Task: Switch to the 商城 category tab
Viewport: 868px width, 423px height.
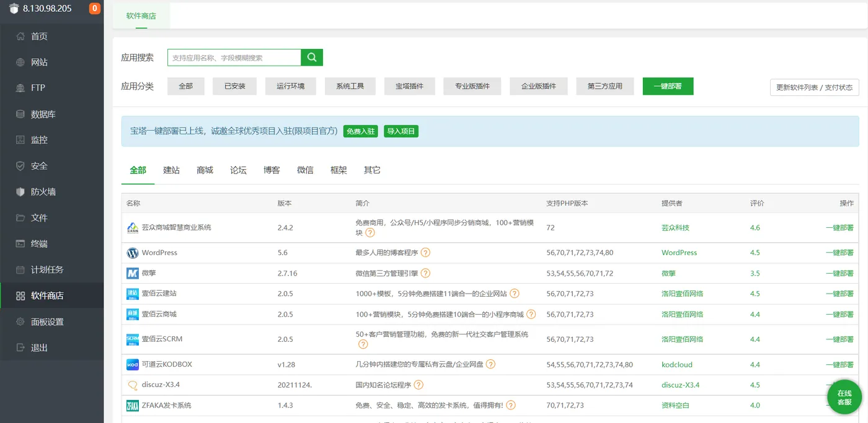Action: [205, 170]
